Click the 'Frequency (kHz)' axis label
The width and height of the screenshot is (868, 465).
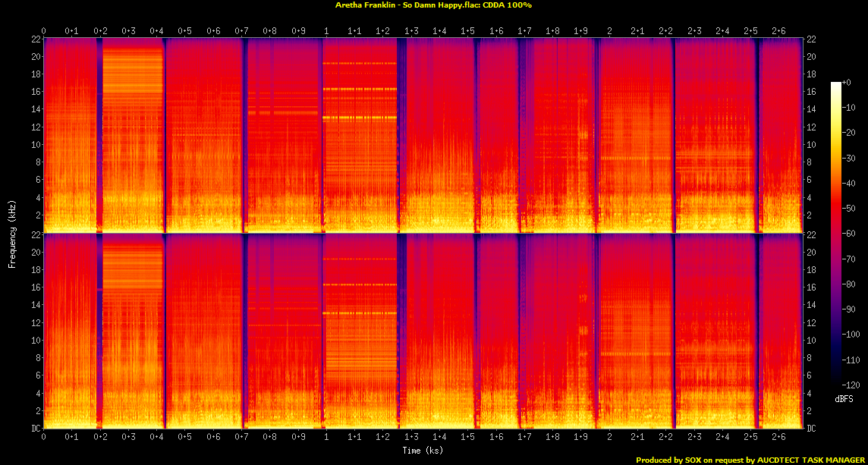tap(12, 231)
